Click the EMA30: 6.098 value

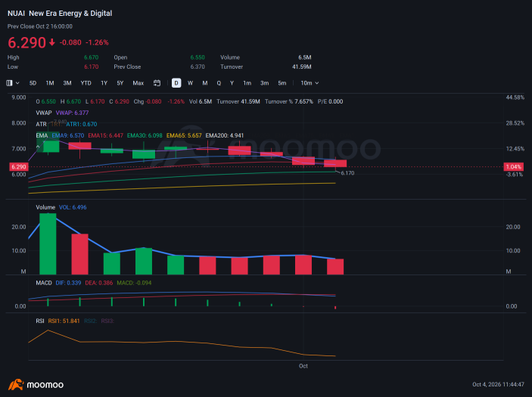(x=145, y=135)
